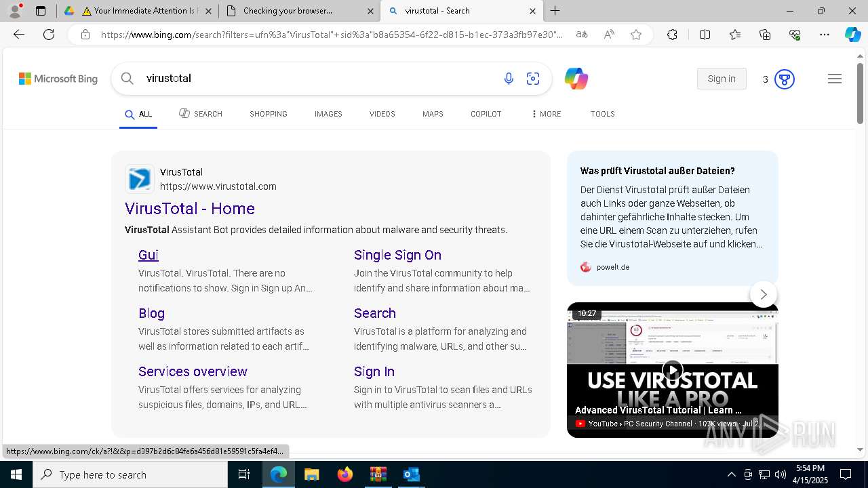Click the browser address bar URL

click(x=332, y=35)
